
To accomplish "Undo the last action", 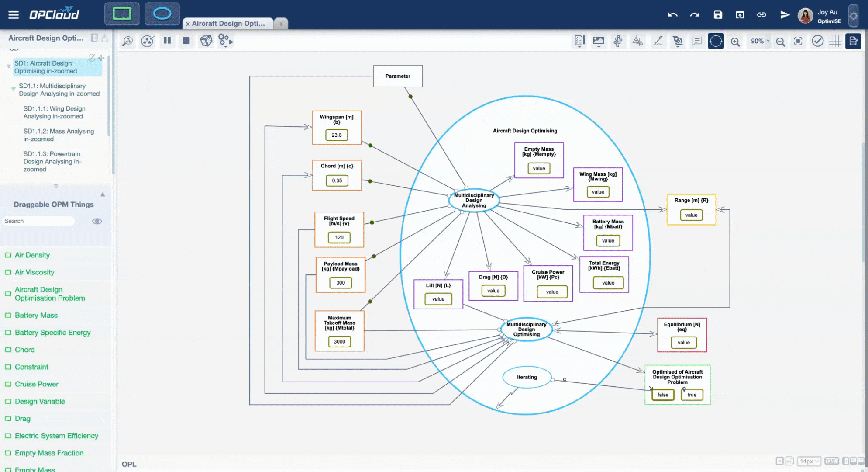I will [x=672, y=15].
